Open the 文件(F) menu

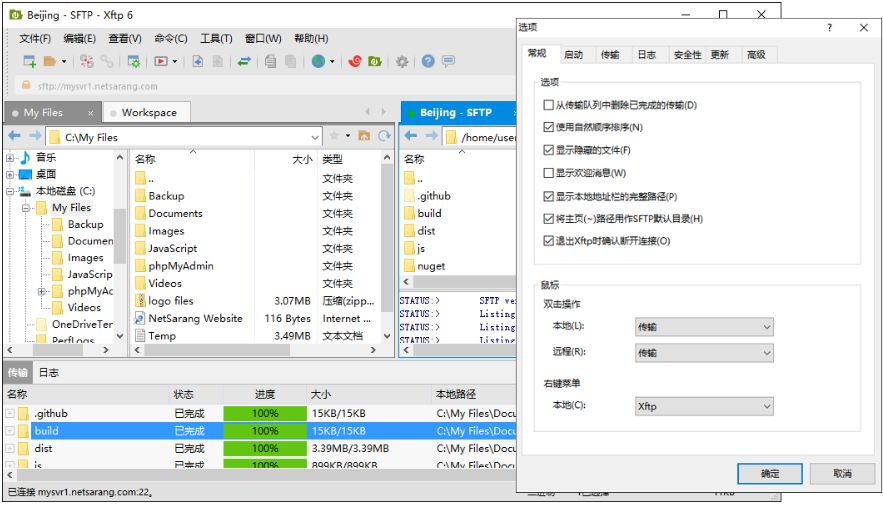[x=34, y=38]
